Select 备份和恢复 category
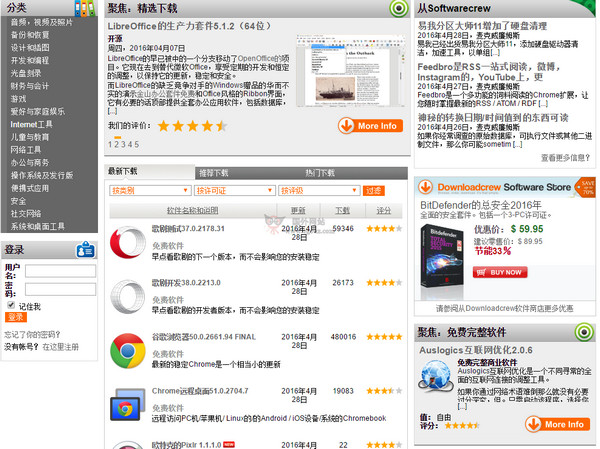 pos(30,35)
